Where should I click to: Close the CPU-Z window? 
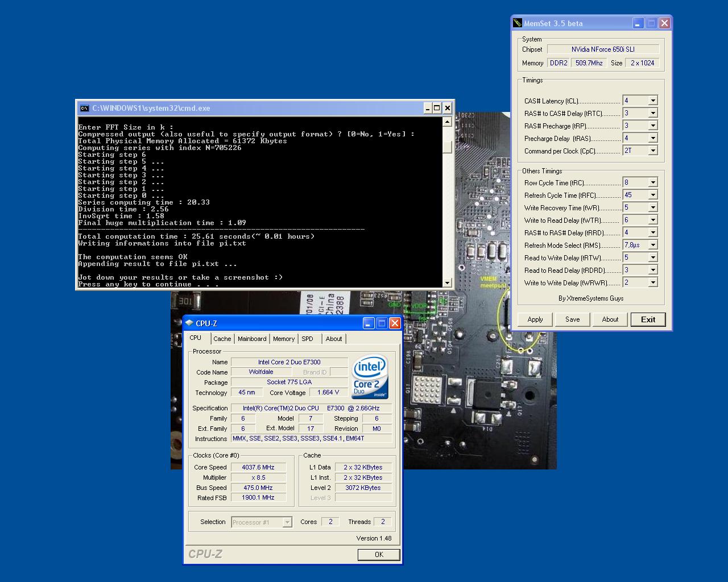coord(395,323)
